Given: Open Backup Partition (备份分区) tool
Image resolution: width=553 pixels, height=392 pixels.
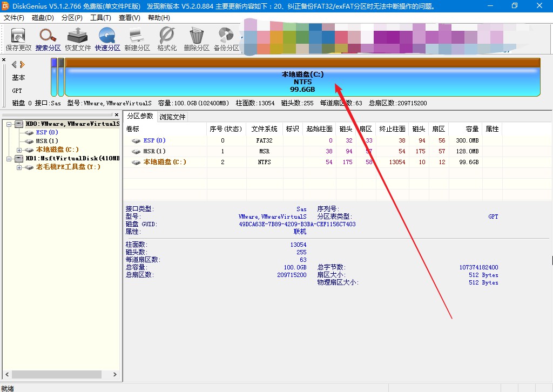Looking at the screenshot, I should point(226,39).
